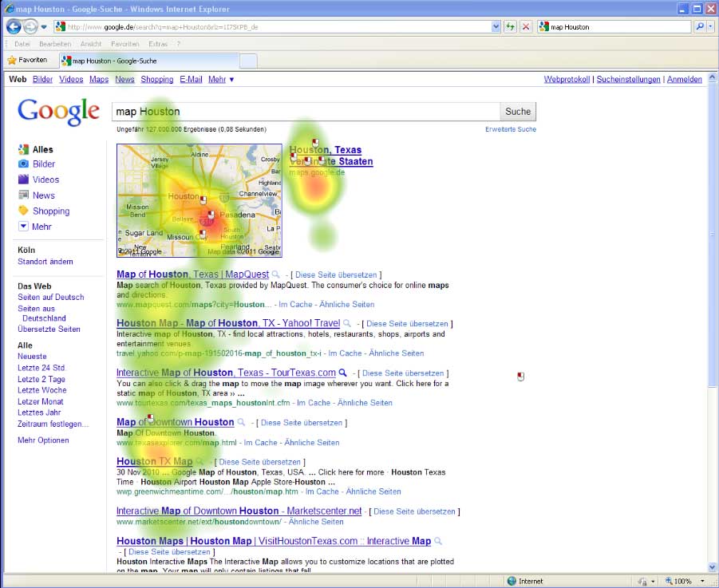The height and width of the screenshot is (588, 719).
Task: Open the Houston, Texas Vereinigte Staaten link
Action: click(x=331, y=156)
